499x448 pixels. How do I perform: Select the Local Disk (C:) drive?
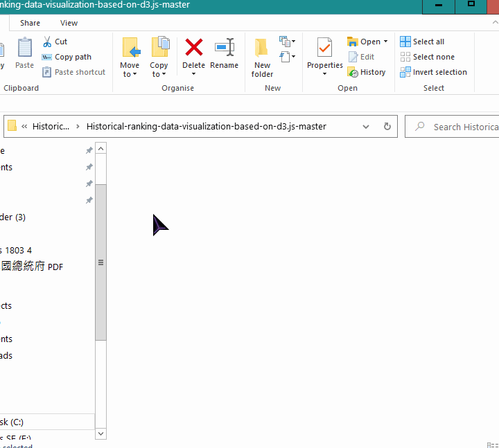click(x=12, y=422)
